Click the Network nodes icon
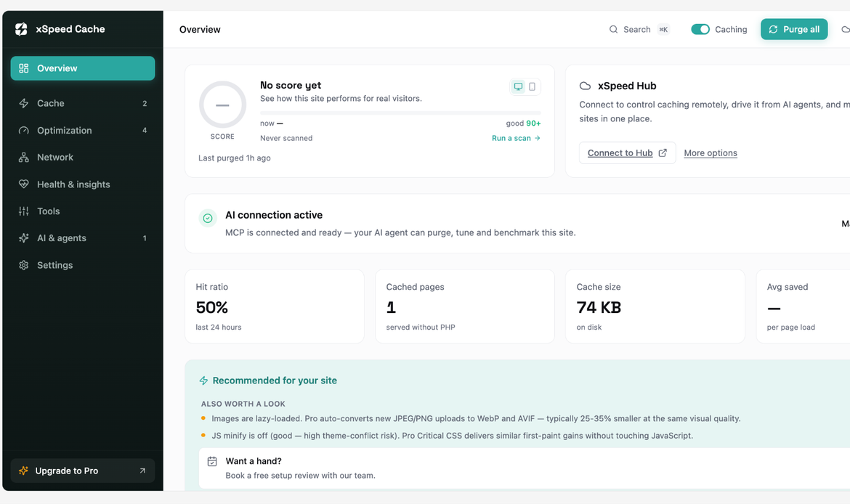The height and width of the screenshot is (504, 850). click(x=24, y=157)
